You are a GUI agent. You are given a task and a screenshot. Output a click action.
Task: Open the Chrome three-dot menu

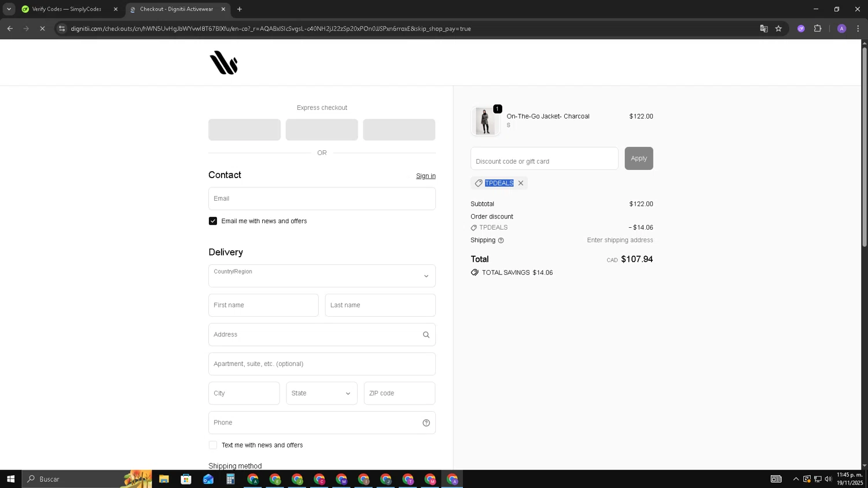[x=858, y=28]
